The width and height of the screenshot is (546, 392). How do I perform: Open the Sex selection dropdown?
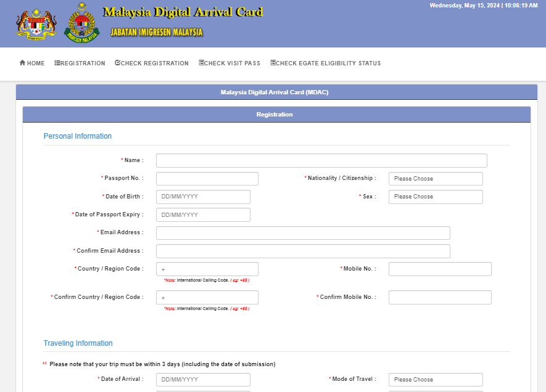tap(436, 196)
